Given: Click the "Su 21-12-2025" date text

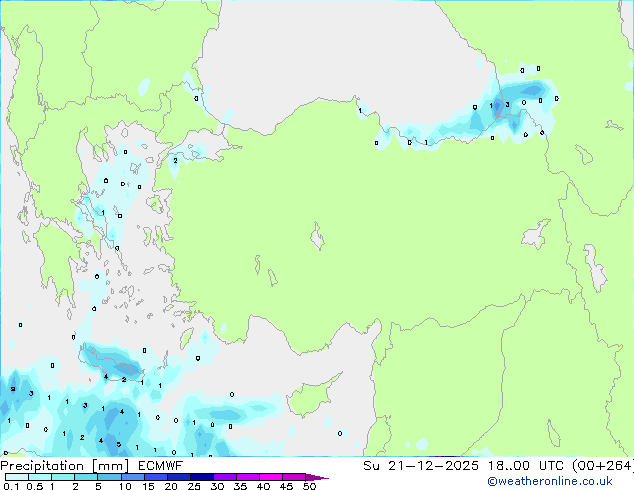Looking at the screenshot, I should point(421,466).
